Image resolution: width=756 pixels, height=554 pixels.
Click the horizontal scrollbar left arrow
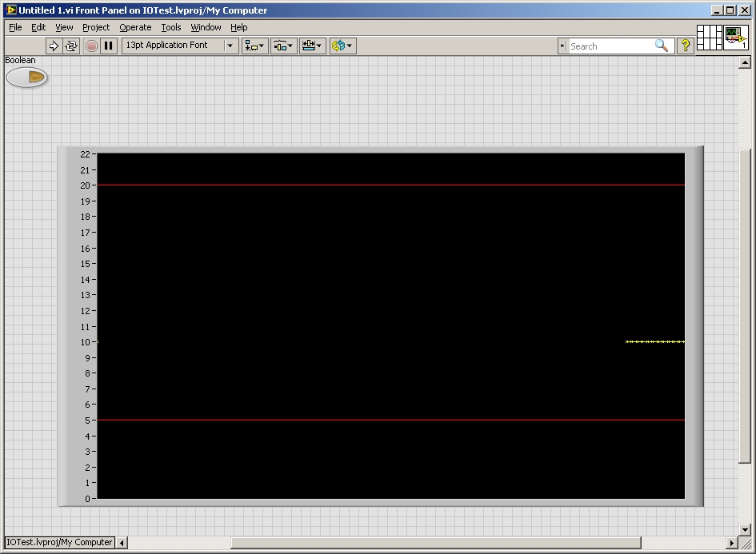(x=122, y=543)
